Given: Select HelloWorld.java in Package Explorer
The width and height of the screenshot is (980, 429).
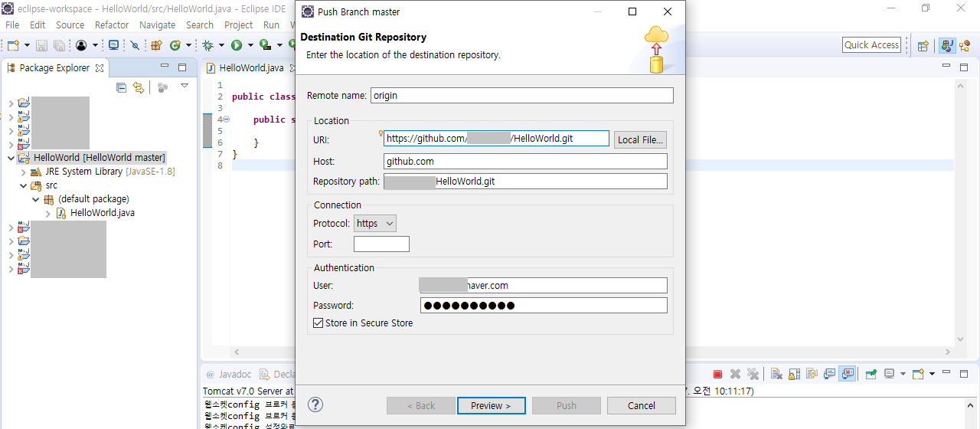Looking at the screenshot, I should pyautogui.click(x=103, y=213).
